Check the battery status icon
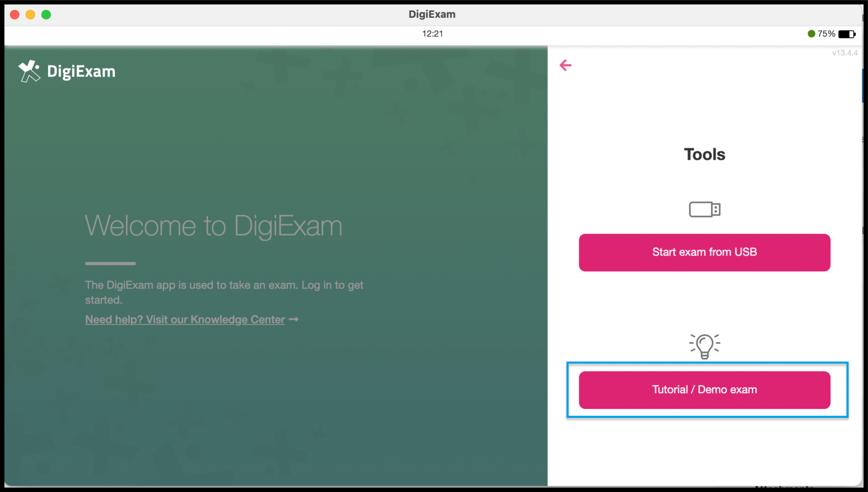 point(847,34)
